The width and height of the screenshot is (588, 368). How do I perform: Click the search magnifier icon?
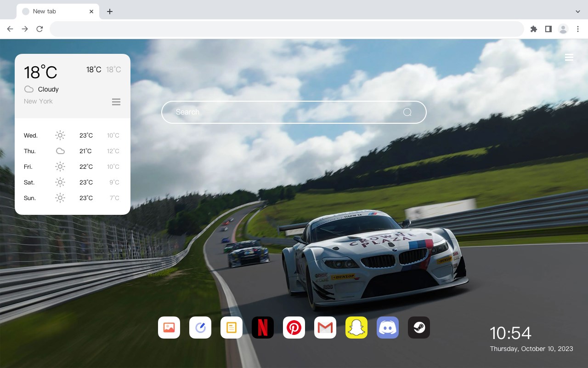[x=407, y=112]
